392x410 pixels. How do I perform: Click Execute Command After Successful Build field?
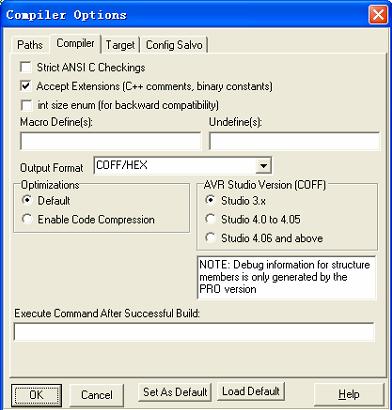click(194, 332)
